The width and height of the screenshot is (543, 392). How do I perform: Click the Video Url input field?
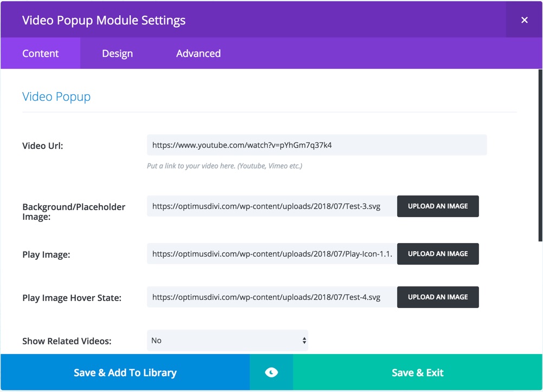tap(316, 145)
